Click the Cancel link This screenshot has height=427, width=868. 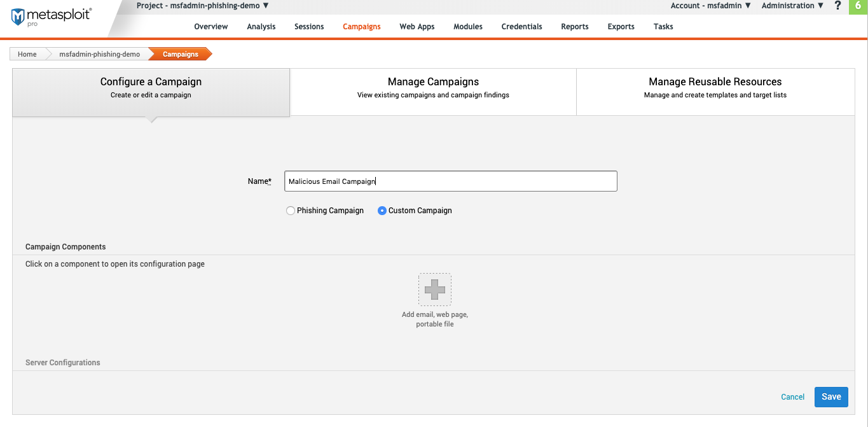point(792,397)
